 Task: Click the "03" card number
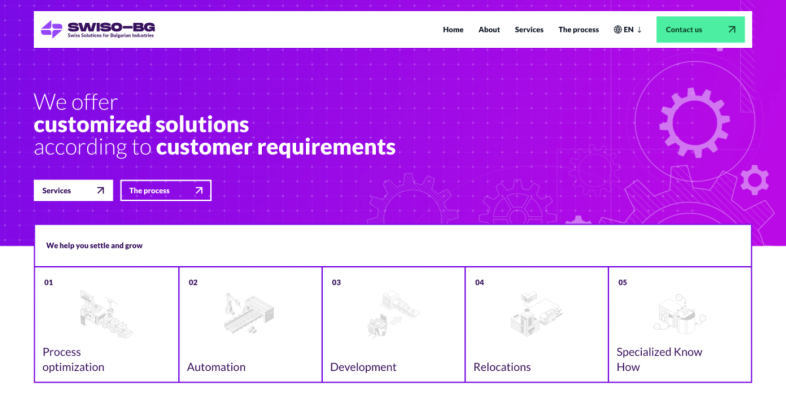[x=336, y=283]
